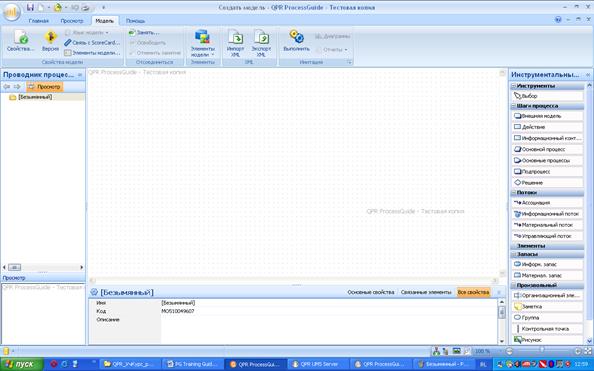Viewport: 594px width, 371px height.
Task: Select the Выбор (selection) tool
Action: point(547,96)
